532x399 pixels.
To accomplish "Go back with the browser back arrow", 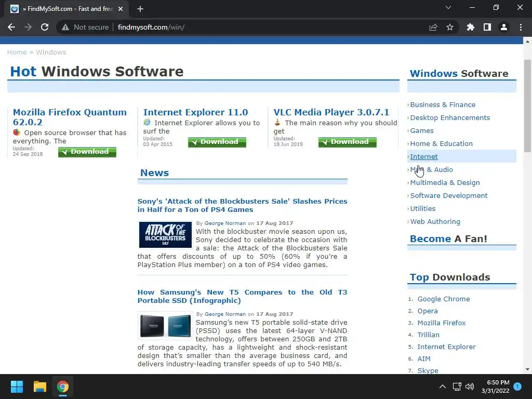I will coord(11,27).
